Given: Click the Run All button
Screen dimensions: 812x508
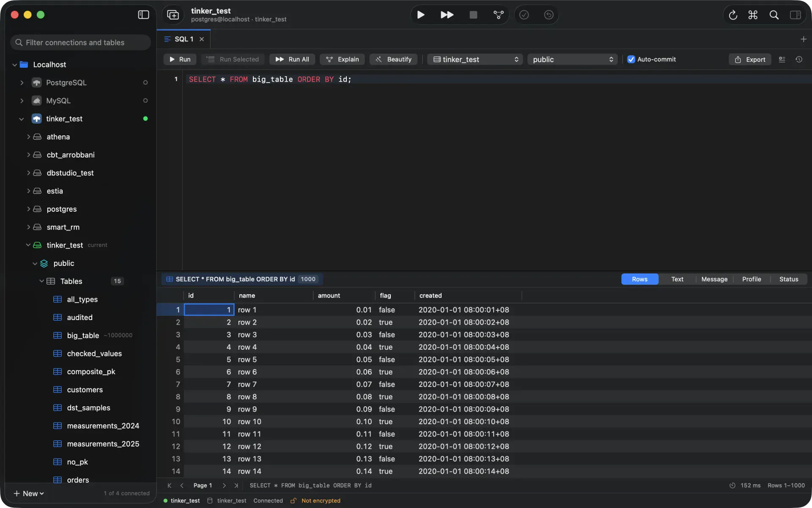Looking at the screenshot, I should pyautogui.click(x=292, y=59).
